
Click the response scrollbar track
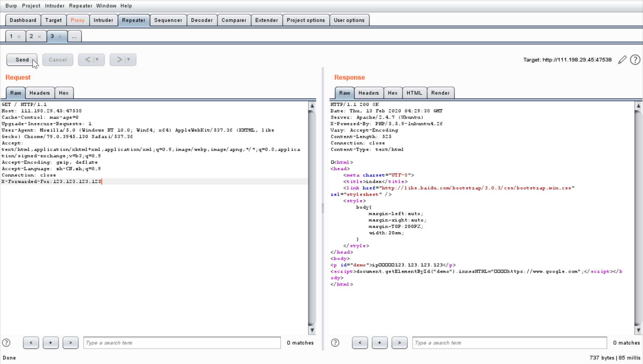(x=638, y=218)
